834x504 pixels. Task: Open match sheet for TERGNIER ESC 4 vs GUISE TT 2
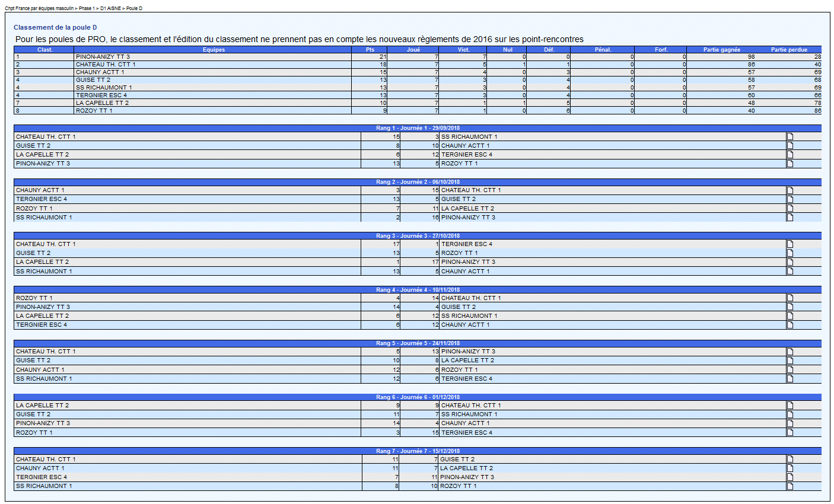pyautogui.click(x=790, y=199)
